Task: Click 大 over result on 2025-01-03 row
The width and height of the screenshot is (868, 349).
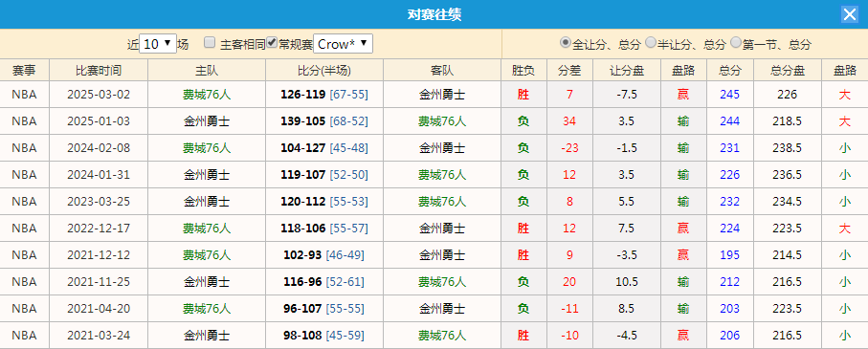Action: tap(844, 121)
